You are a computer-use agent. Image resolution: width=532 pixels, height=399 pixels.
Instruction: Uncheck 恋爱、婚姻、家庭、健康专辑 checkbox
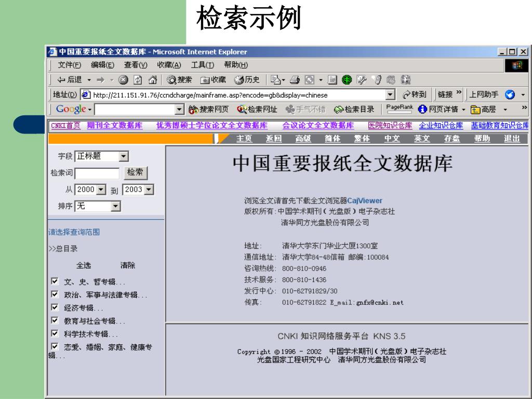(x=54, y=346)
